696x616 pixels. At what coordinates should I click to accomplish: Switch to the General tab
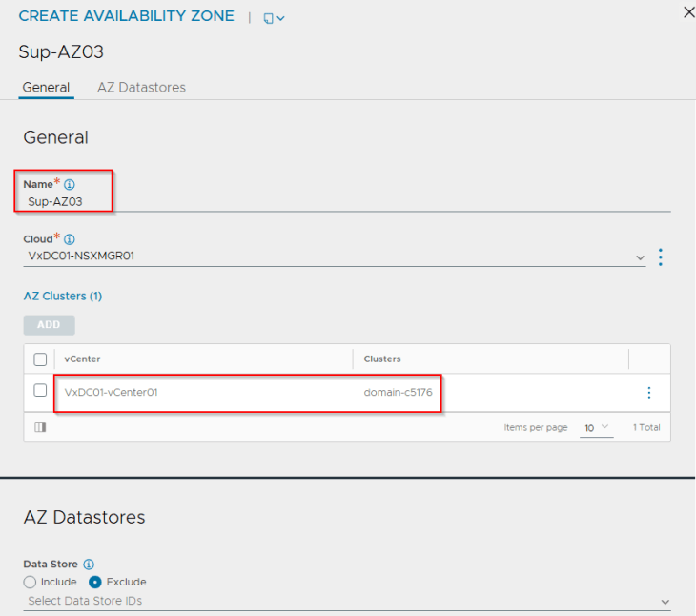(x=46, y=88)
